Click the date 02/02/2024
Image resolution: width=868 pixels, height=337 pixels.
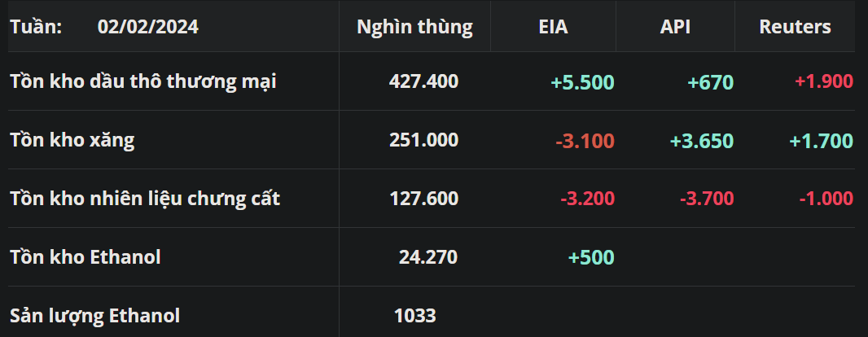pos(148,27)
